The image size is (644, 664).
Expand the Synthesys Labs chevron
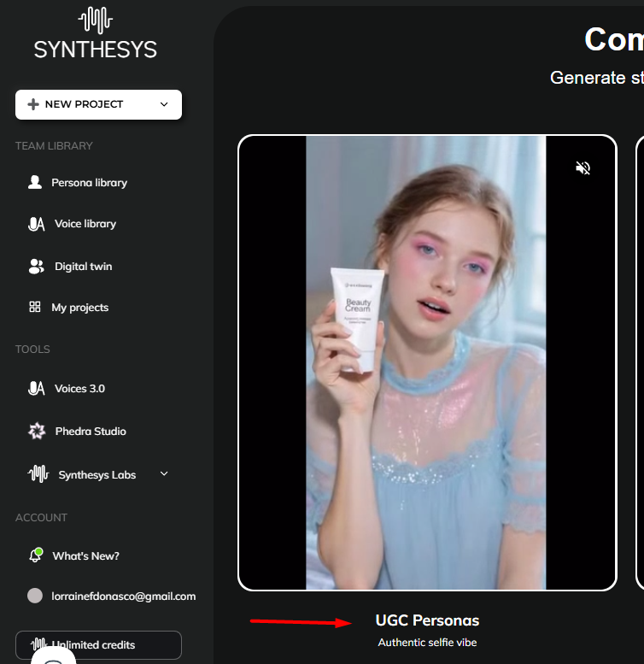point(164,474)
